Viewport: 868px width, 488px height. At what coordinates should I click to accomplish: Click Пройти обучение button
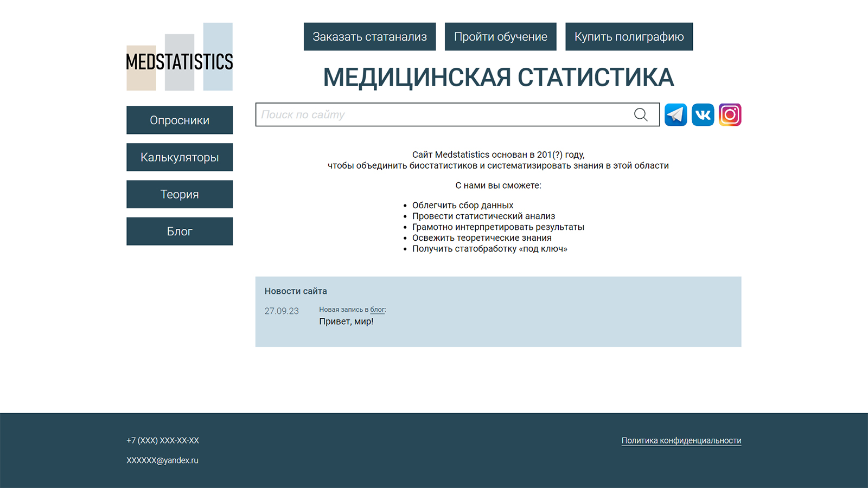[x=501, y=37]
